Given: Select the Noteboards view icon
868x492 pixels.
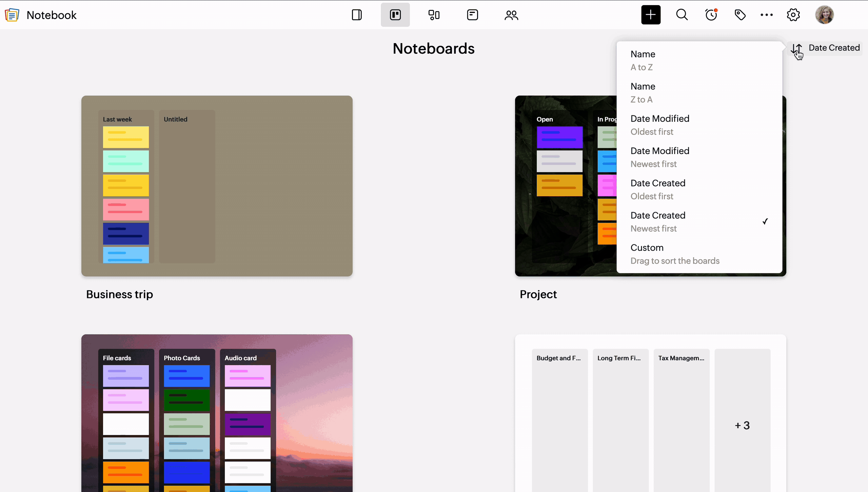Looking at the screenshot, I should tap(395, 15).
